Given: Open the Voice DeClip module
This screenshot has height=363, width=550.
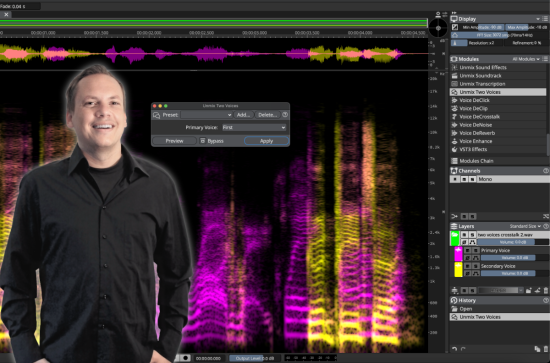Looking at the screenshot, I should click(x=498, y=108).
